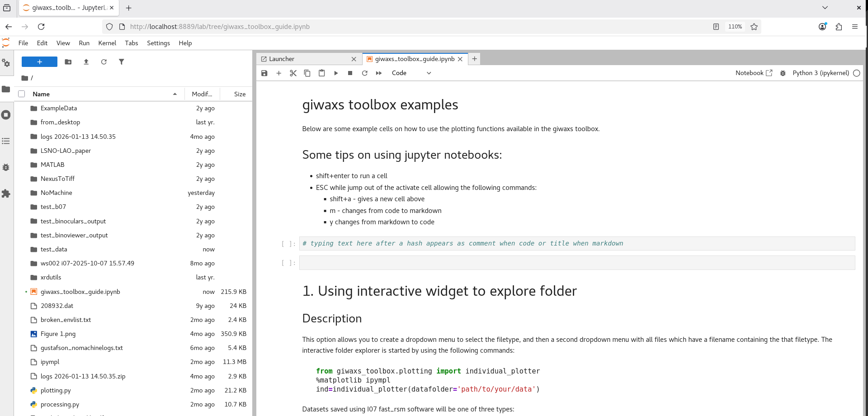Click the comment code cell
The height and width of the screenshot is (416, 868).
point(577,243)
